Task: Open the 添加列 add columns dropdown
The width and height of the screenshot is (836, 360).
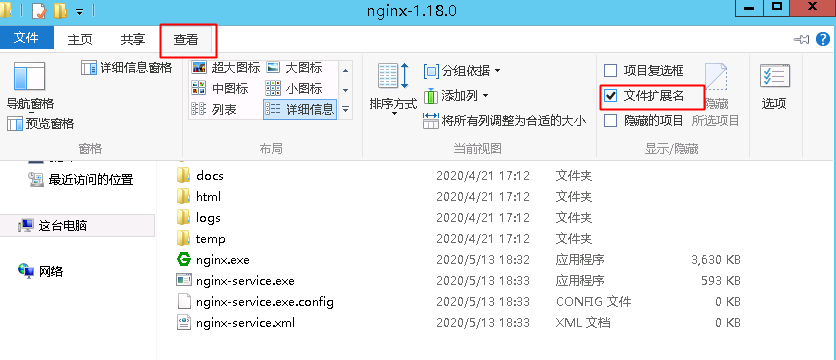Action: 456,96
